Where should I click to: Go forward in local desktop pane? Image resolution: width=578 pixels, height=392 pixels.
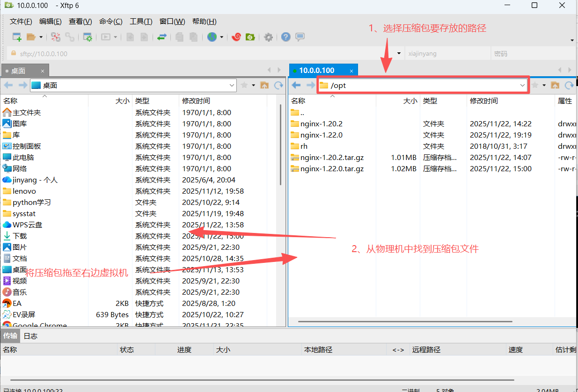22,85
